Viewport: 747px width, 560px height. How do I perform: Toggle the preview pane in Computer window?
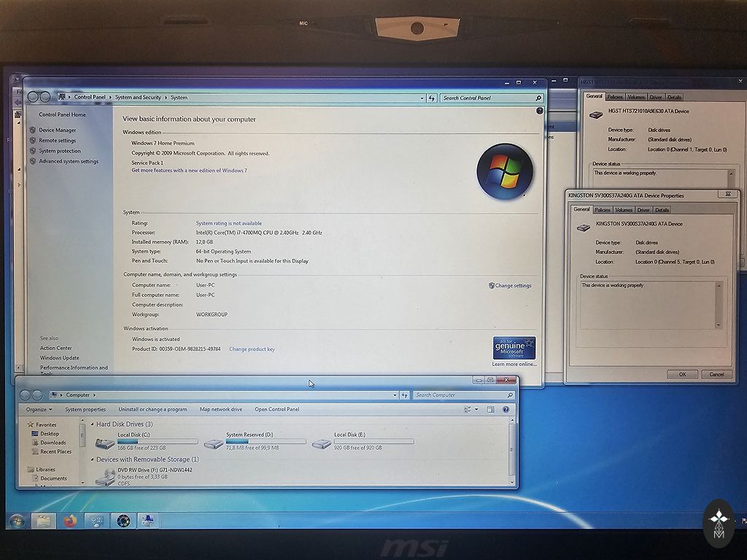pos(490,410)
